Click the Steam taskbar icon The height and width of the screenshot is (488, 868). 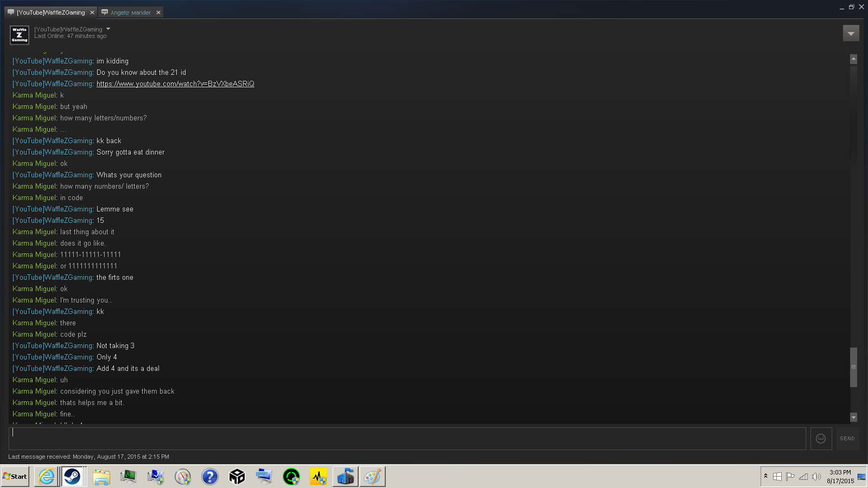pyautogui.click(x=72, y=477)
